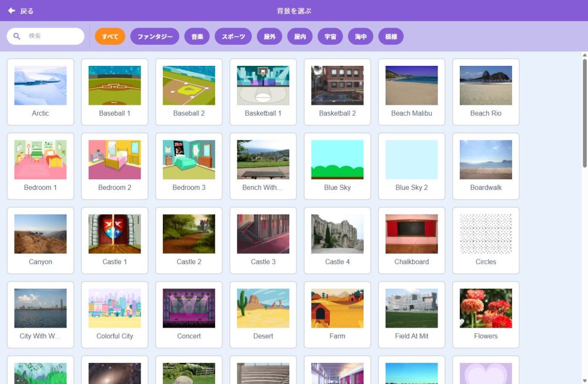Viewport: 588px width, 384px height.
Task: Choose the Basketball 1 backdrop
Action: click(x=263, y=92)
